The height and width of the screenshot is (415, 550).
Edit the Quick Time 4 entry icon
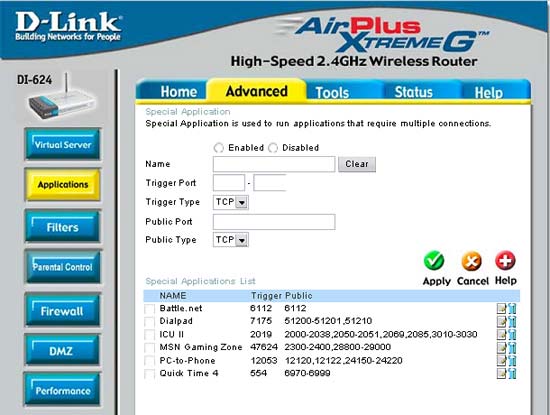click(502, 373)
